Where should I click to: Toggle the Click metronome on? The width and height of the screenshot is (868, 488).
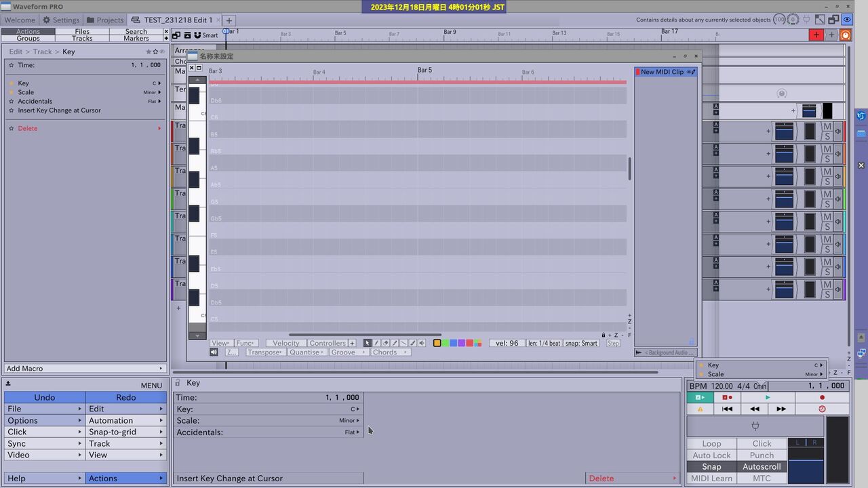pyautogui.click(x=762, y=443)
